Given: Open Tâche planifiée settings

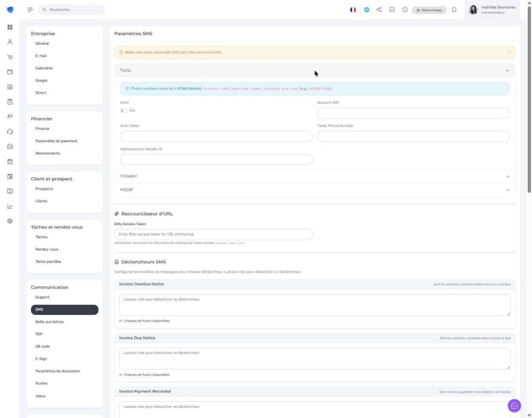Looking at the screenshot, I should point(48,262).
